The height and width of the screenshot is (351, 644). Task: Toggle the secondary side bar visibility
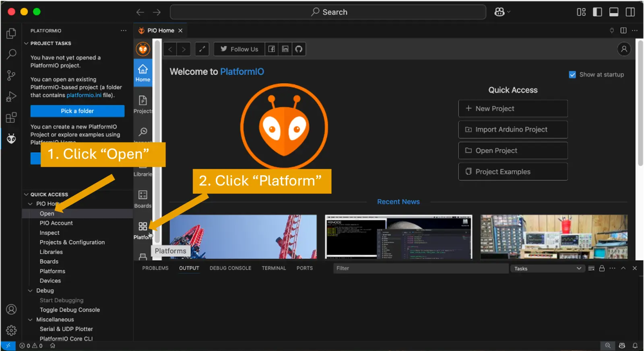630,12
